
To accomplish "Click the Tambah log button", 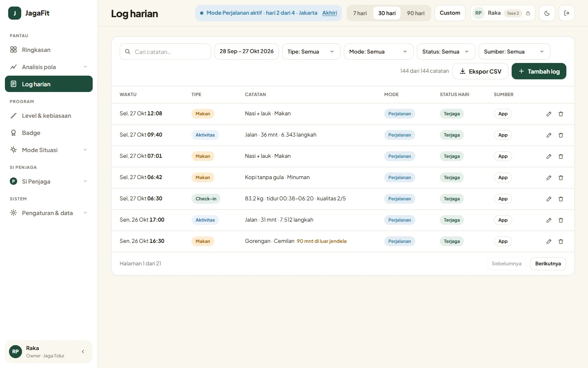I will click(x=539, y=71).
